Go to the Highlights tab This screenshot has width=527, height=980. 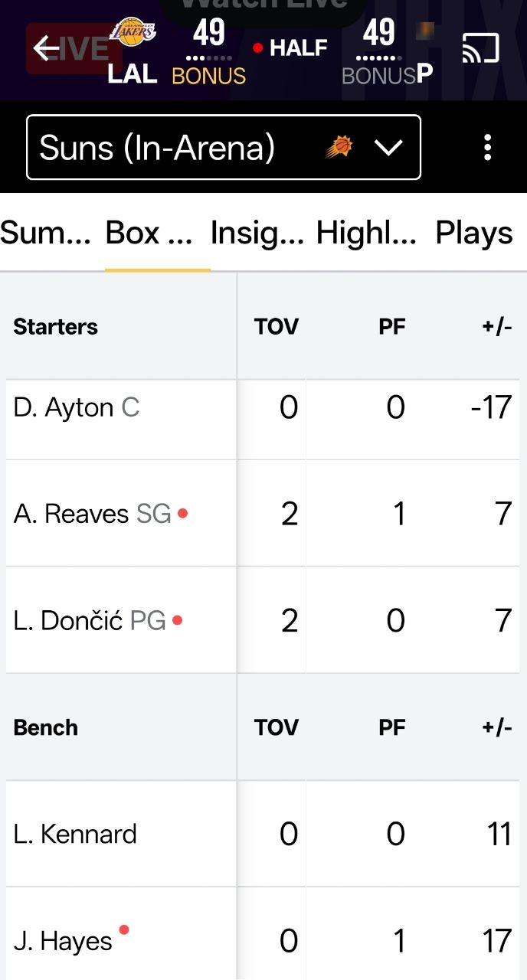coord(367,234)
